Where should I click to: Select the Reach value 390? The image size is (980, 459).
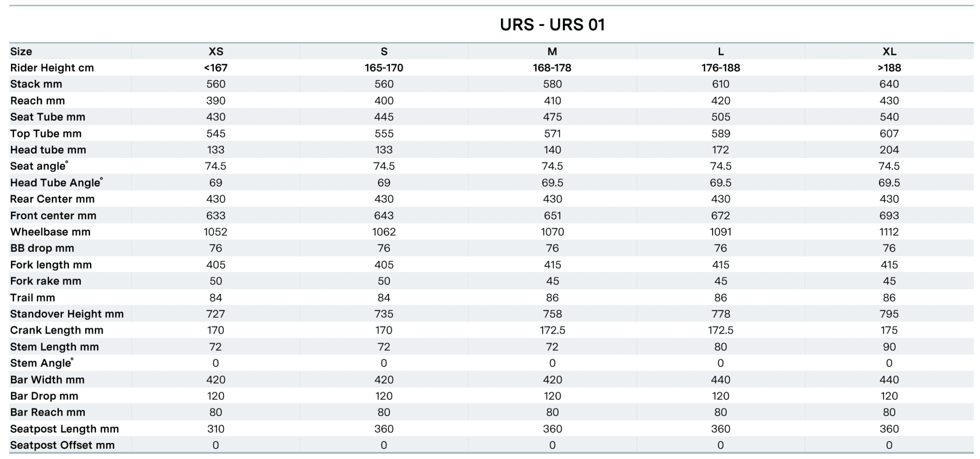(216, 101)
